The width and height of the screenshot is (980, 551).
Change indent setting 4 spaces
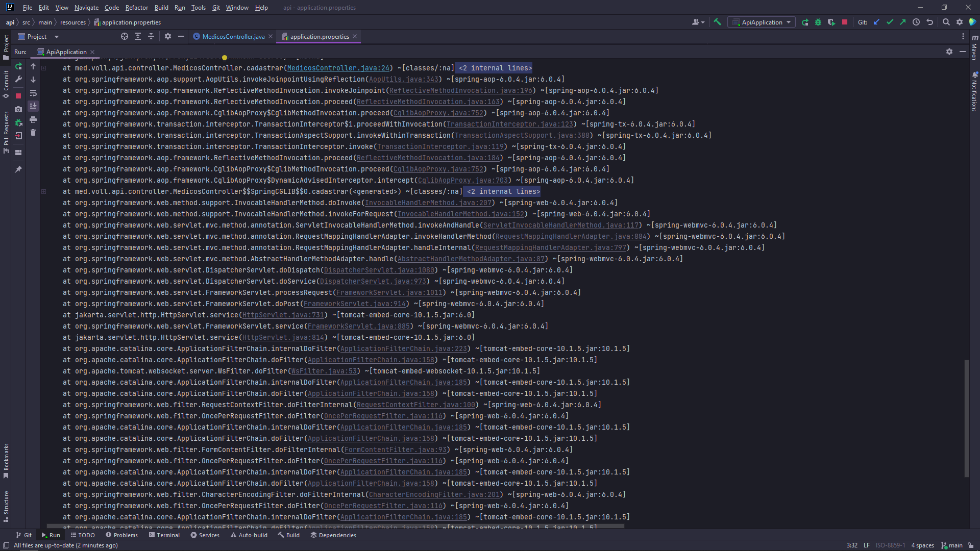922,545
